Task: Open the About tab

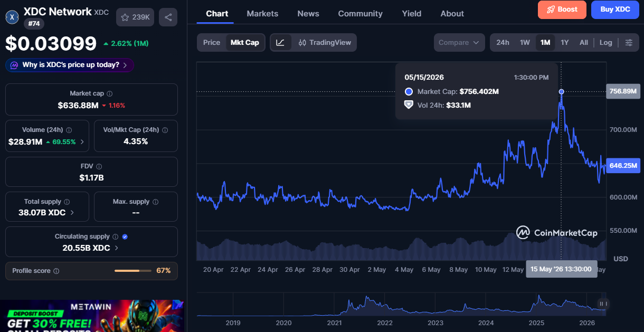Action: (452, 14)
